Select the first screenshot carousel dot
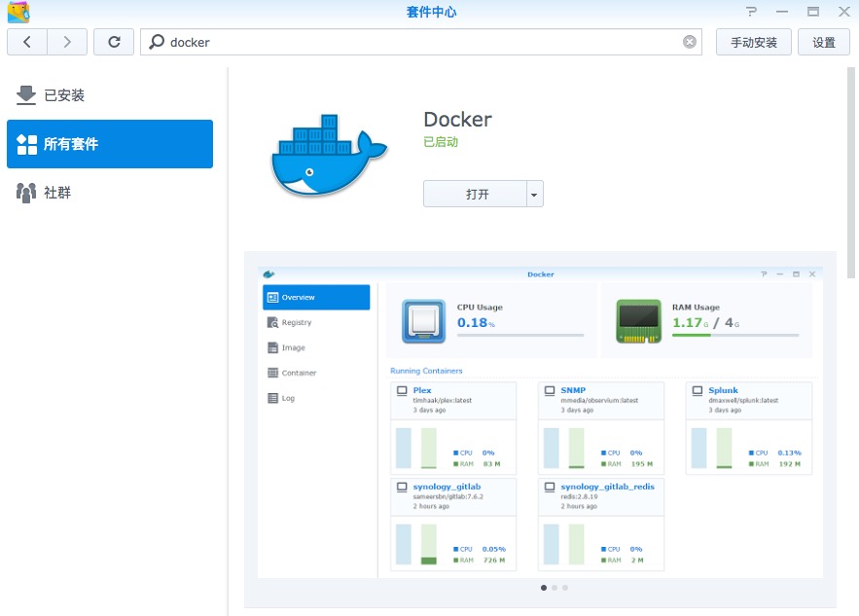 [543, 588]
